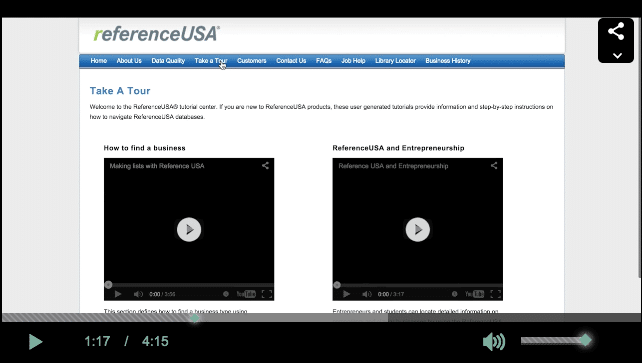
Task: Click the outer player progress bar handle
Action: 195,318
